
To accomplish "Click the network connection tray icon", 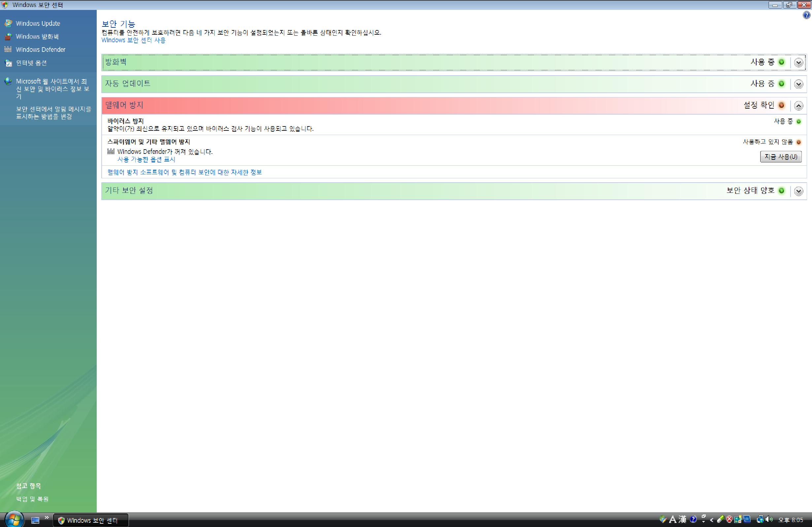I will (760, 519).
